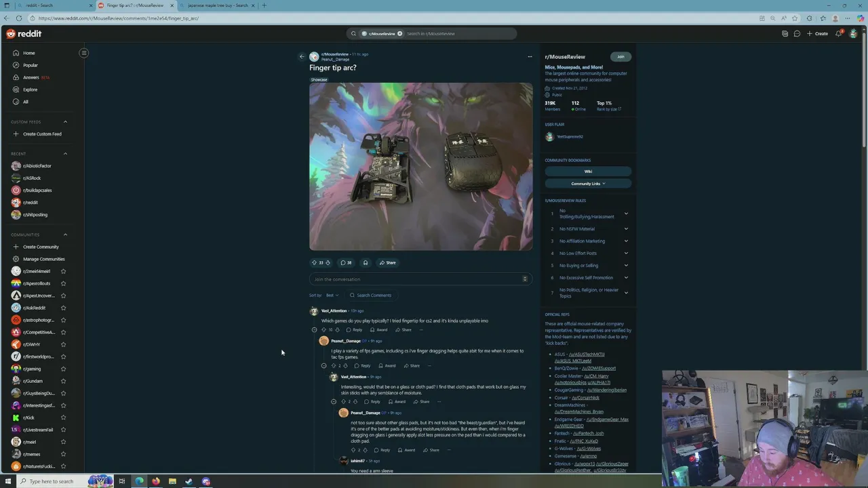Screen dimensions: 868x488
Task: Upvote Vast_Attention's 10-point comment
Action: (323, 330)
